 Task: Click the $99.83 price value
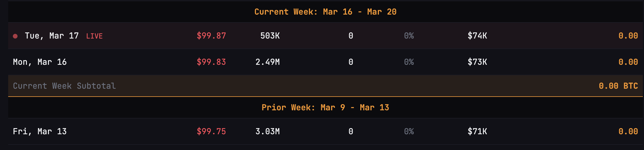[211, 62]
